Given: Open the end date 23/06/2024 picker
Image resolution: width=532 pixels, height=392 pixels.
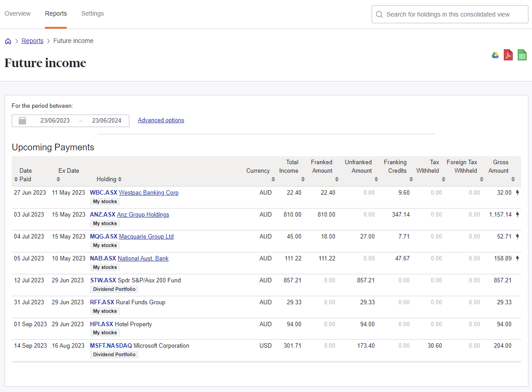Looking at the screenshot, I should [x=106, y=120].
